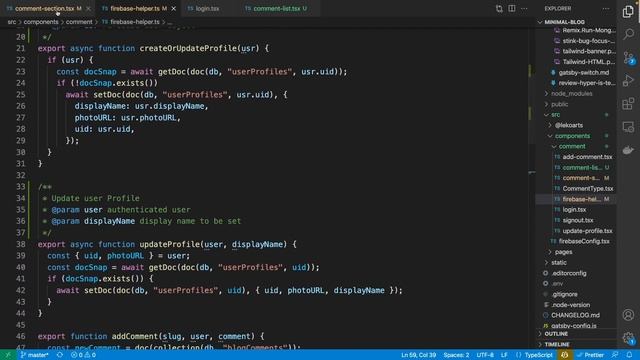Place cursor on createOrUpdateProfile function name

(188, 48)
